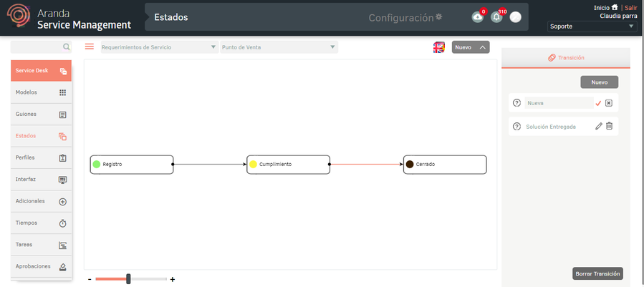The width and height of the screenshot is (644, 287).
Task: Open the Punto de Venta dropdown
Action: 279,47
